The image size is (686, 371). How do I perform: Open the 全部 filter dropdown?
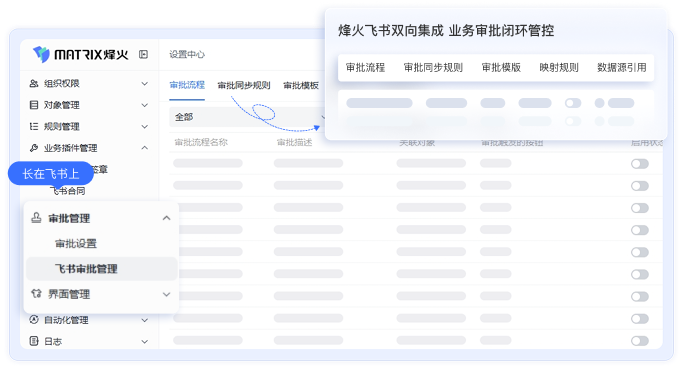(x=248, y=117)
